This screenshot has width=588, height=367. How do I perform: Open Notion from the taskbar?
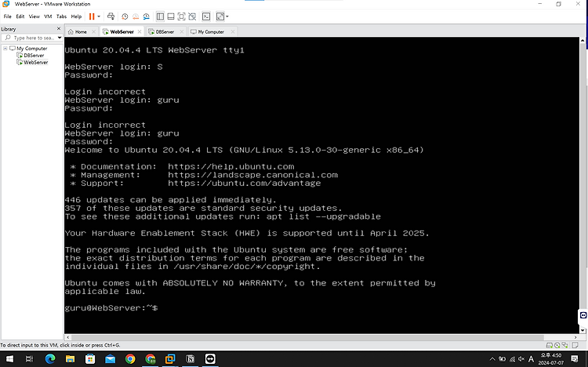(x=191, y=359)
